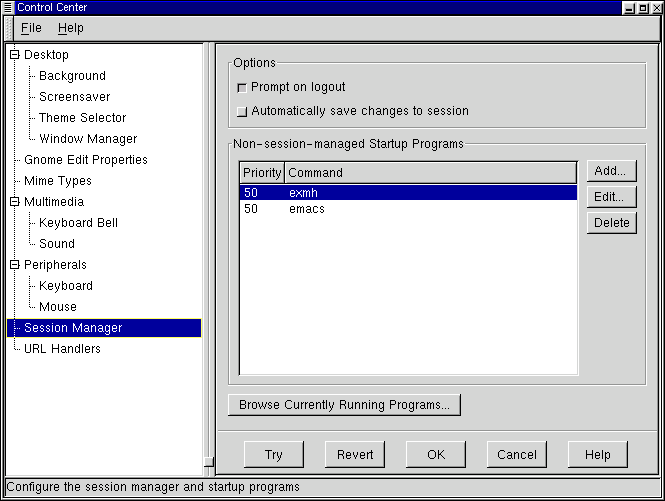Screen dimensions: 665x501
Task: Click the Add... button
Action: (610, 171)
